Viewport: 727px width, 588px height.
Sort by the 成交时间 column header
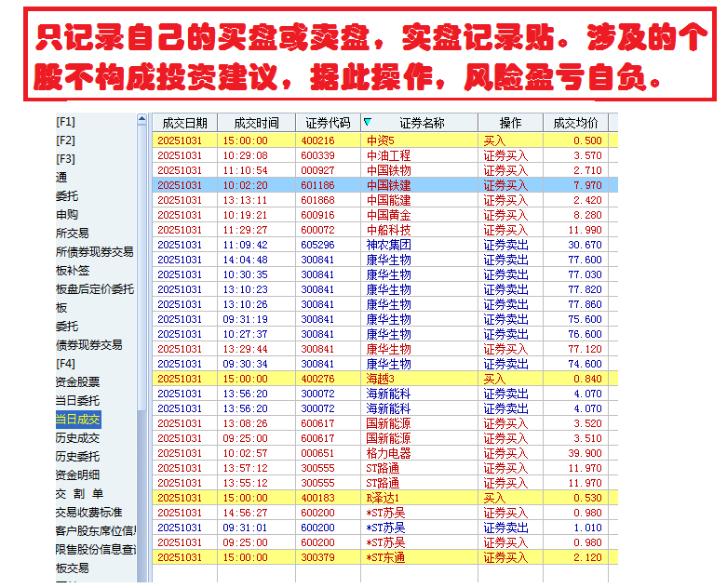pos(256,123)
